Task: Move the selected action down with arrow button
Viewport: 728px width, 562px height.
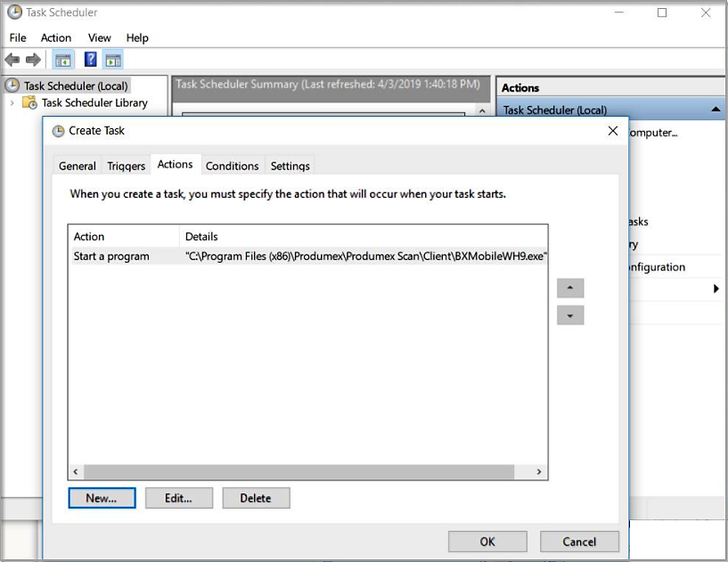Action: point(569,314)
